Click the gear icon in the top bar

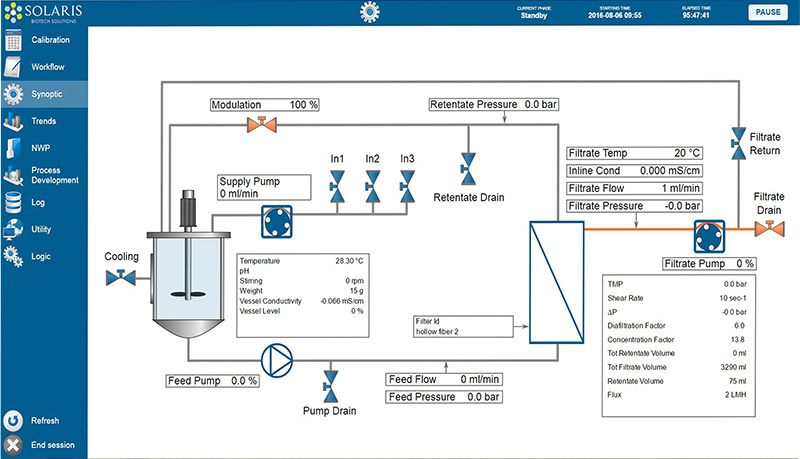coord(370,12)
